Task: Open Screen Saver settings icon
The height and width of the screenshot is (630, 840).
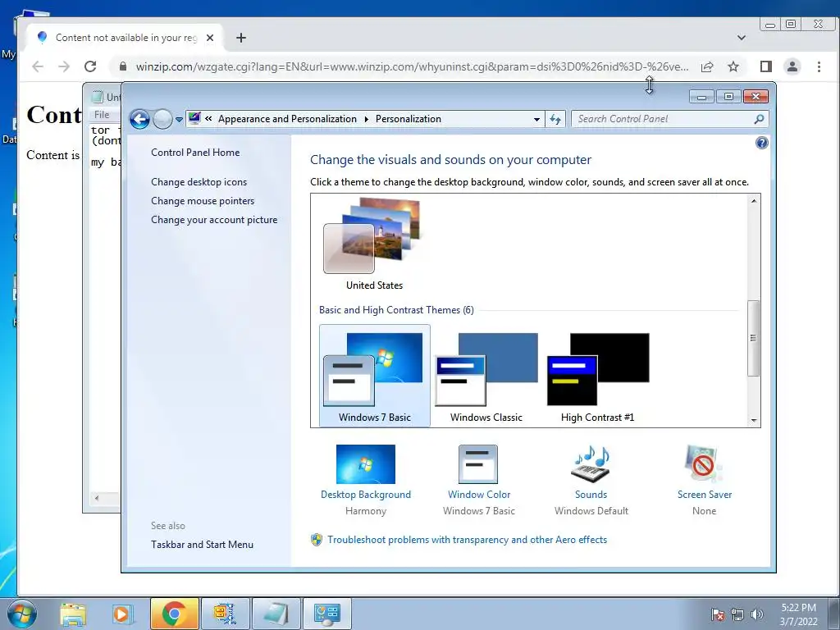Action: click(703, 464)
